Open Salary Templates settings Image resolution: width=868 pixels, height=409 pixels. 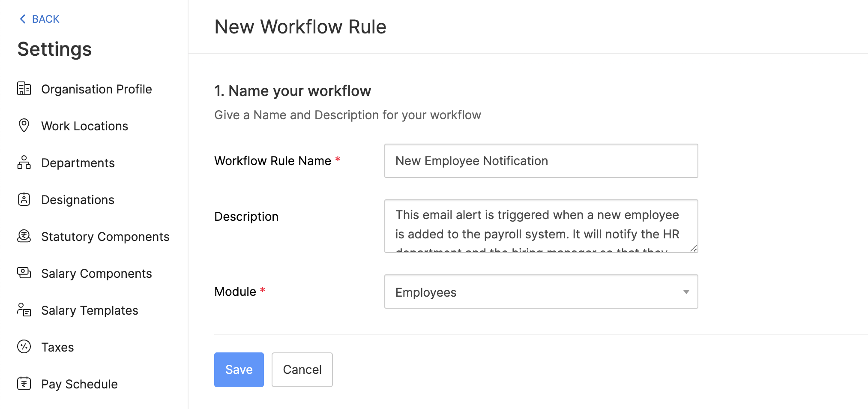(x=90, y=310)
